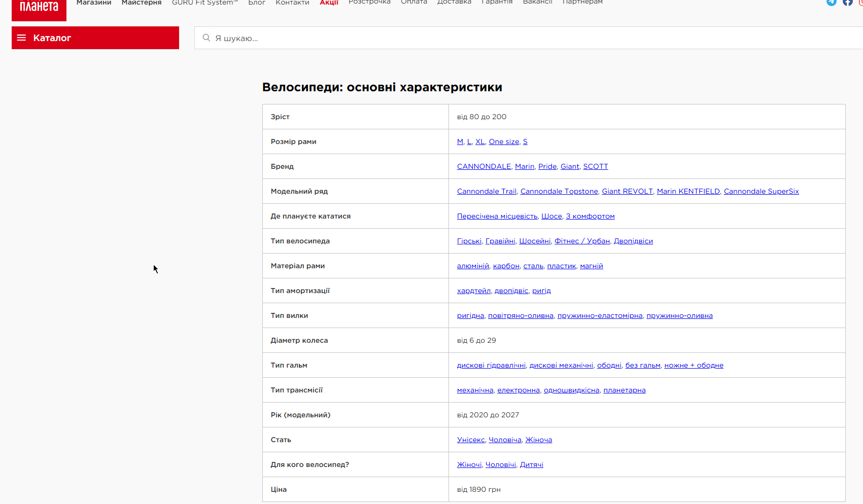Open the Каталог hamburger menu icon
This screenshot has height=504, width=863.
tap(21, 38)
